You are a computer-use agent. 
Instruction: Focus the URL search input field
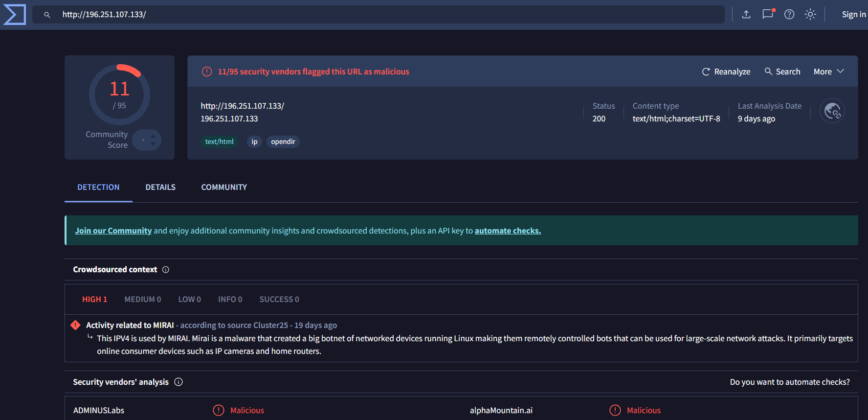click(x=378, y=15)
